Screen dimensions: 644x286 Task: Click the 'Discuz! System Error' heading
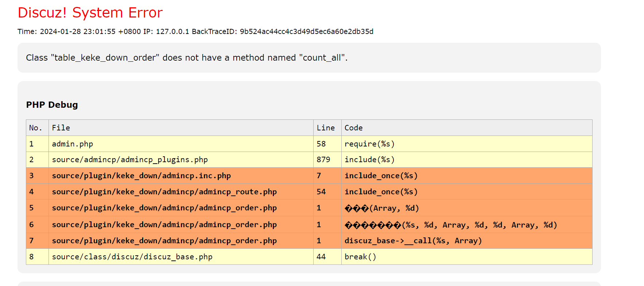click(x=90, y=13)
